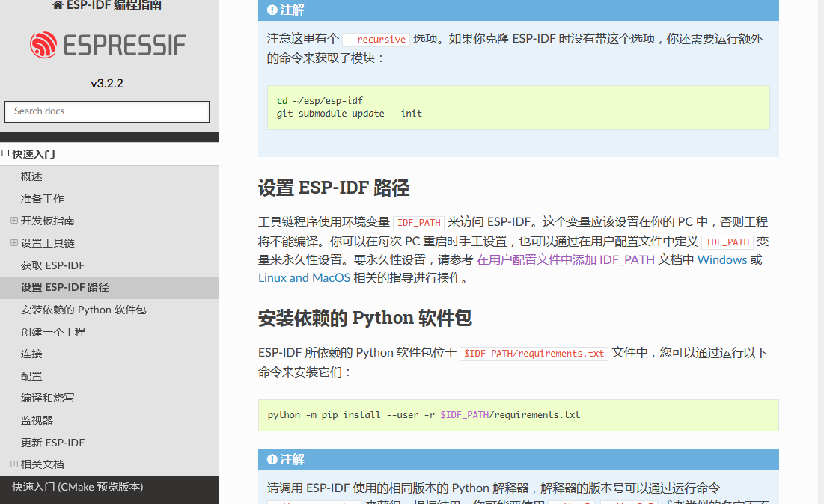Open 安装依赖的 Python 软件包 sidebar entry
The height and width of the screenshot is (504, 824).
83,310
